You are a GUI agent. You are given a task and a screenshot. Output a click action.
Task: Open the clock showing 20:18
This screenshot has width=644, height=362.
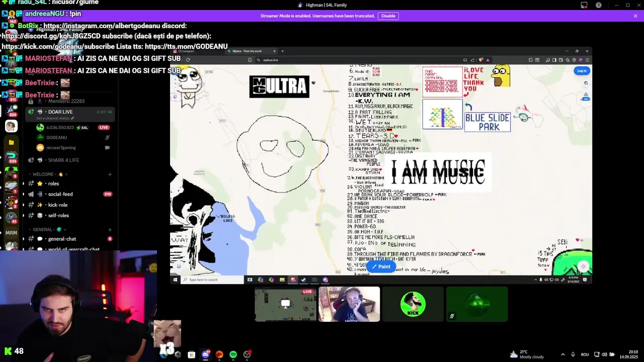click(x=628, y=354)
